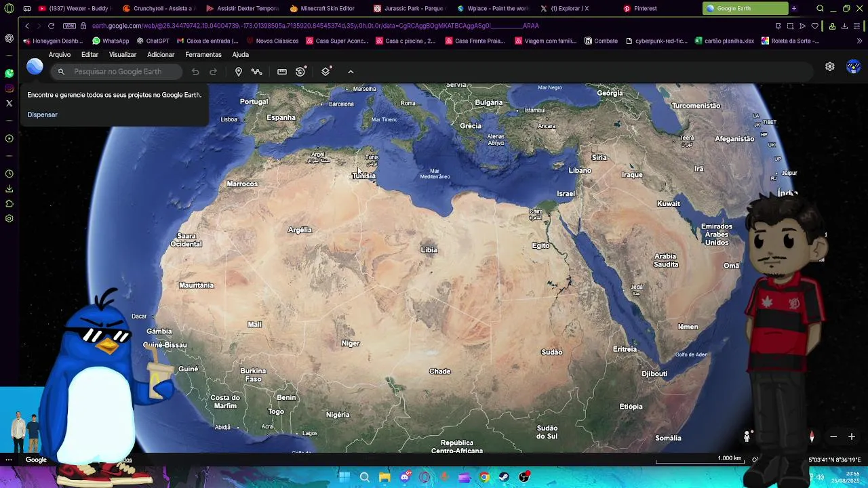The image size is (868, 488).
Task: Open browser history from the sidebar clock
Action: point(9,174)
